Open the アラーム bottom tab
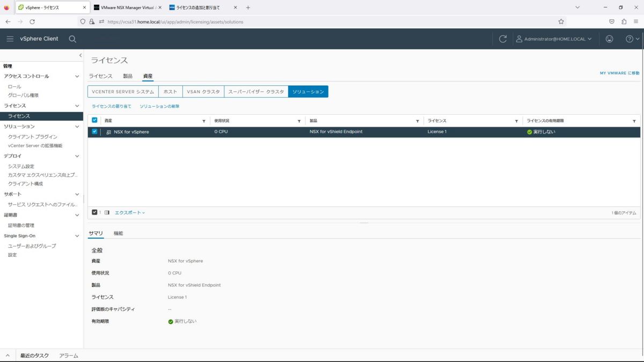This screenshot has width=644, height=362. click(x=69, y=356)
